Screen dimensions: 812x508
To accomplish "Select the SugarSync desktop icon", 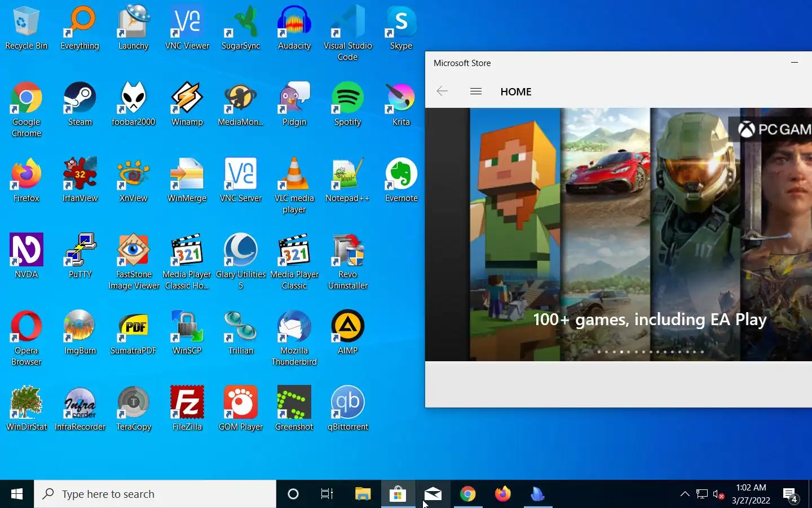I will 241,29.
